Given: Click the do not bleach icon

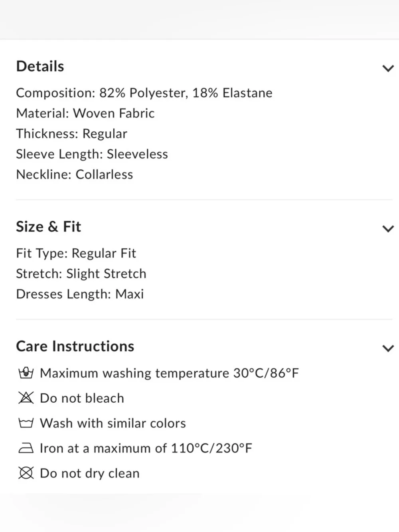Looking at the screenshot, I should (x=26, y=398).
